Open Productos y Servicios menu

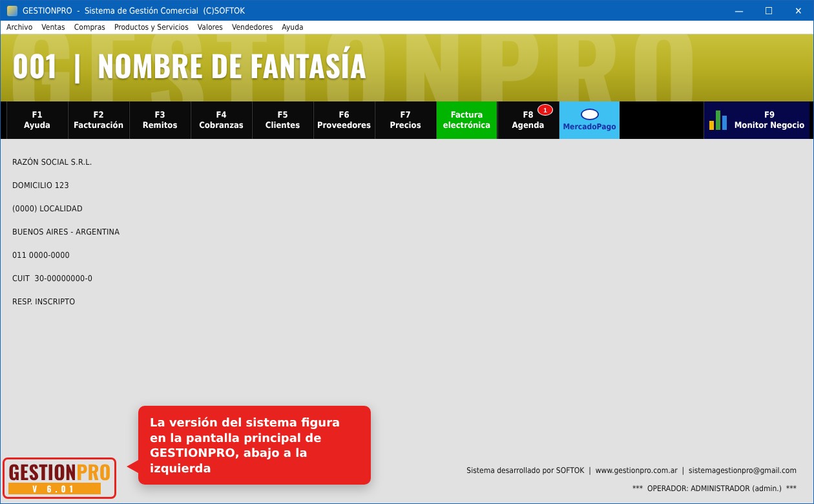(x=151, y=27)
